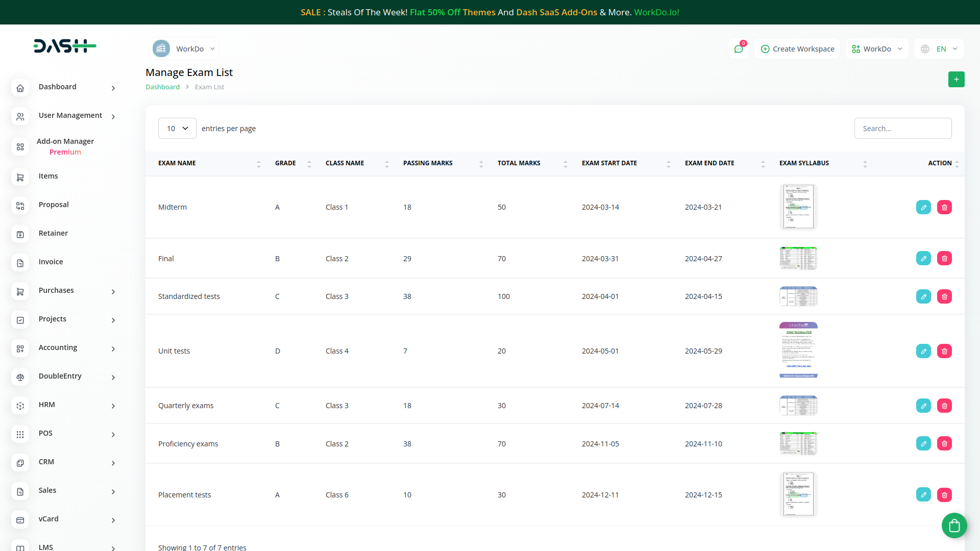Select Proposal from sidebar menu

[53, 205]
